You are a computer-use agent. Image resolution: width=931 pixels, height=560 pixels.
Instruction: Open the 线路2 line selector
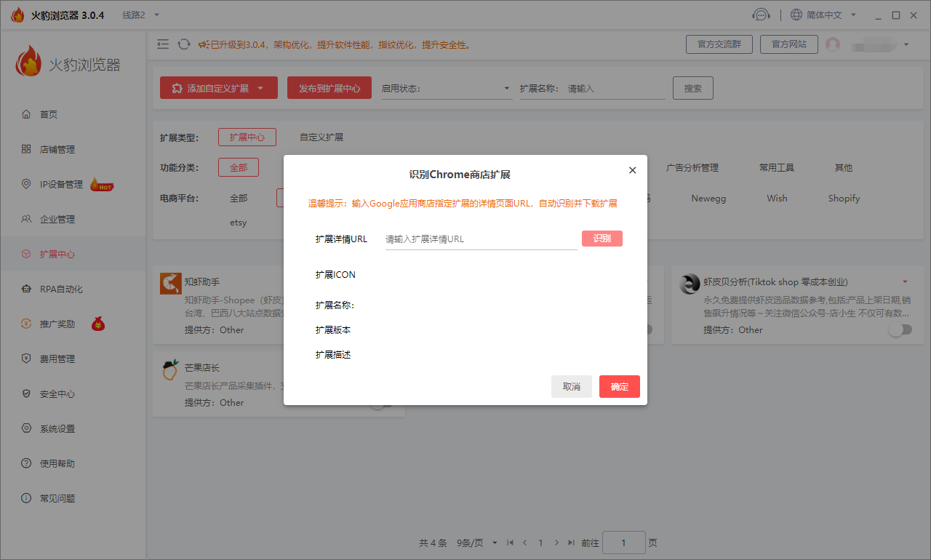140,15
